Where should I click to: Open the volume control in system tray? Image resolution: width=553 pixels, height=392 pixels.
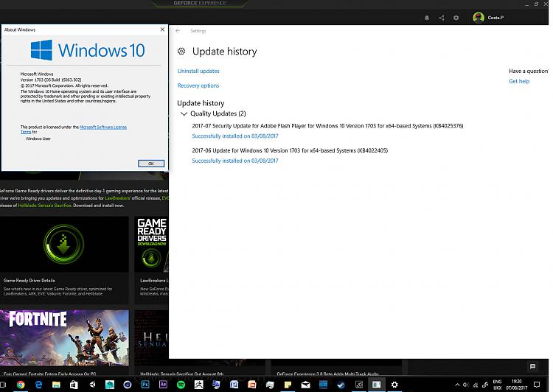[x=466, y=385]
